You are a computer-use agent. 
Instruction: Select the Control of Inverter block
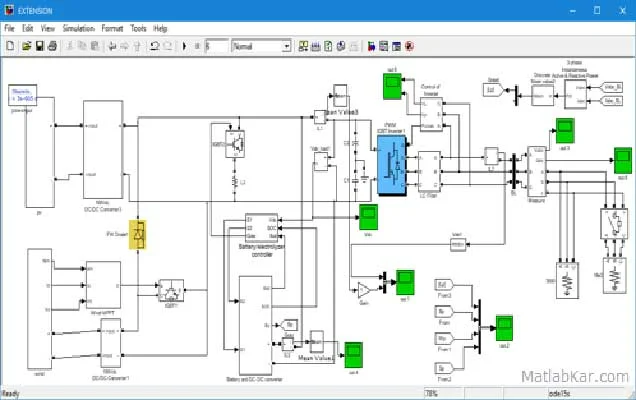tap(431, 114)
